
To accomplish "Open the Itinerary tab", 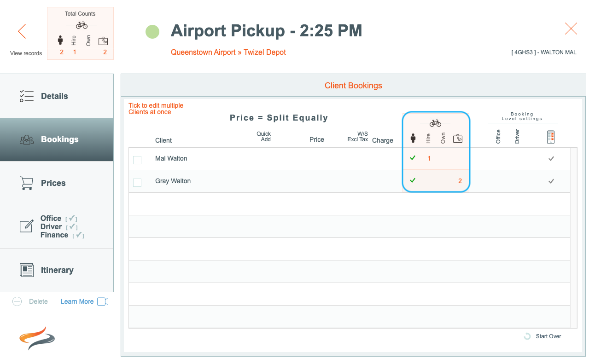I will (57, 270).
